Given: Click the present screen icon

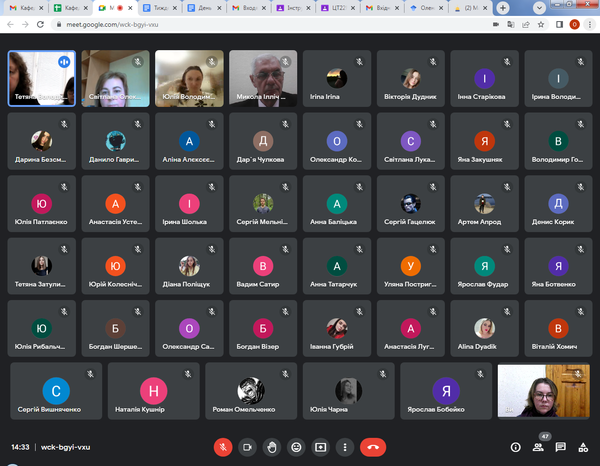Looking at the screenshot, I should (x=320, y=447).
